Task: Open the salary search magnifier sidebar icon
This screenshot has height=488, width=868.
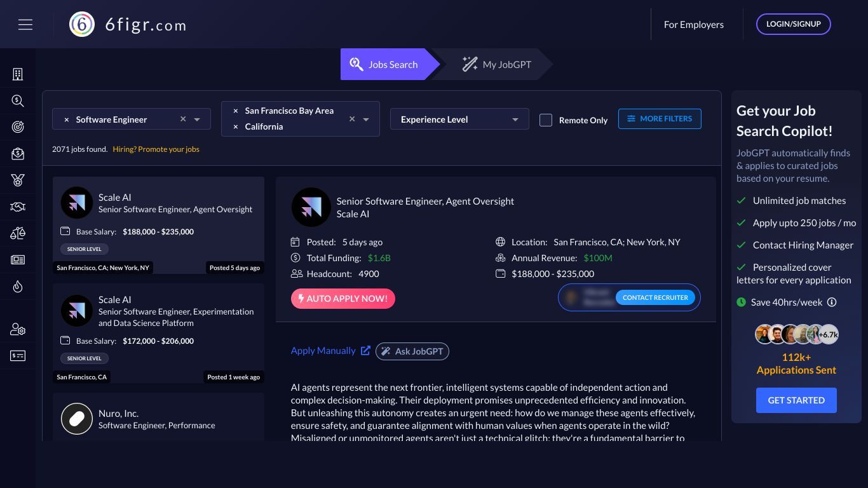Action: click(18, 101)
